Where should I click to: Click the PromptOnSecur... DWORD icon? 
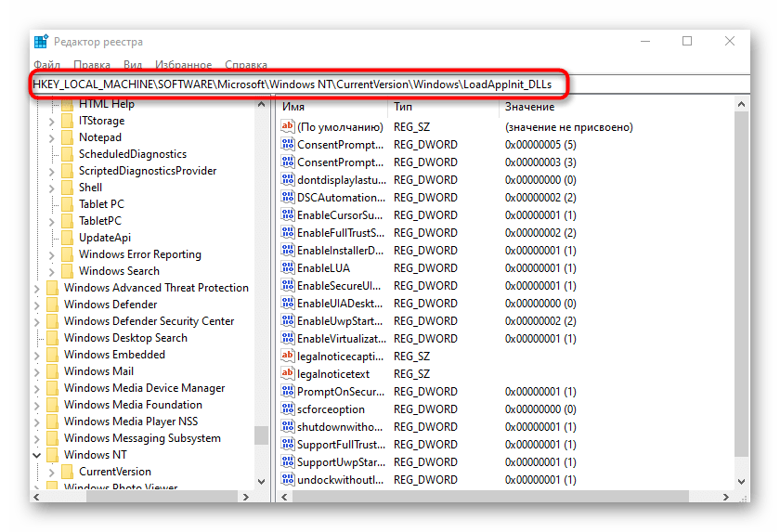288,391
